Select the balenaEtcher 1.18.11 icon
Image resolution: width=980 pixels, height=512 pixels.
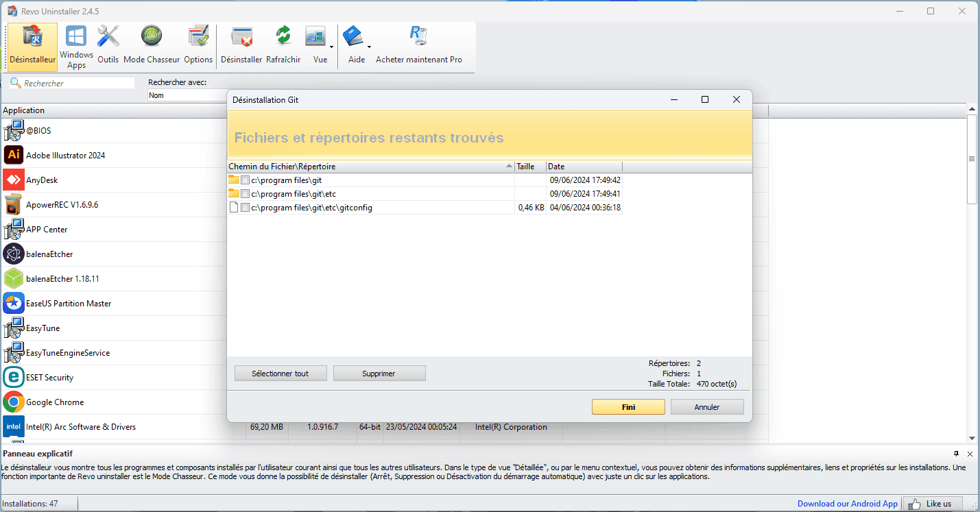(x=14, y=278)
